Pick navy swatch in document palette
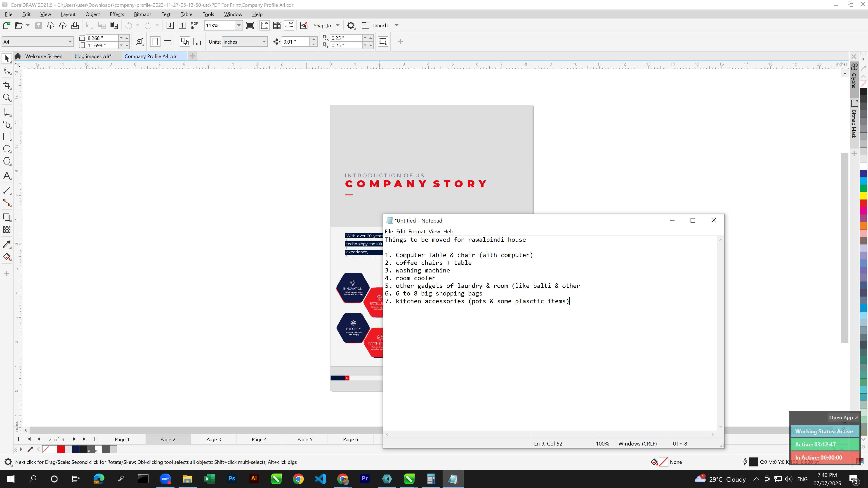The width and height of the screenshot is (868, 488). point(76,449)
